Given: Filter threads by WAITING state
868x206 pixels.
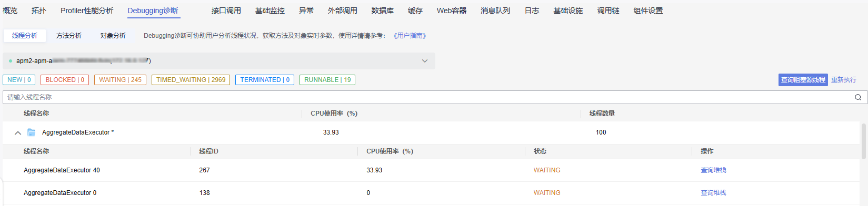Looking at the screenshot, I should pos(121,80).
